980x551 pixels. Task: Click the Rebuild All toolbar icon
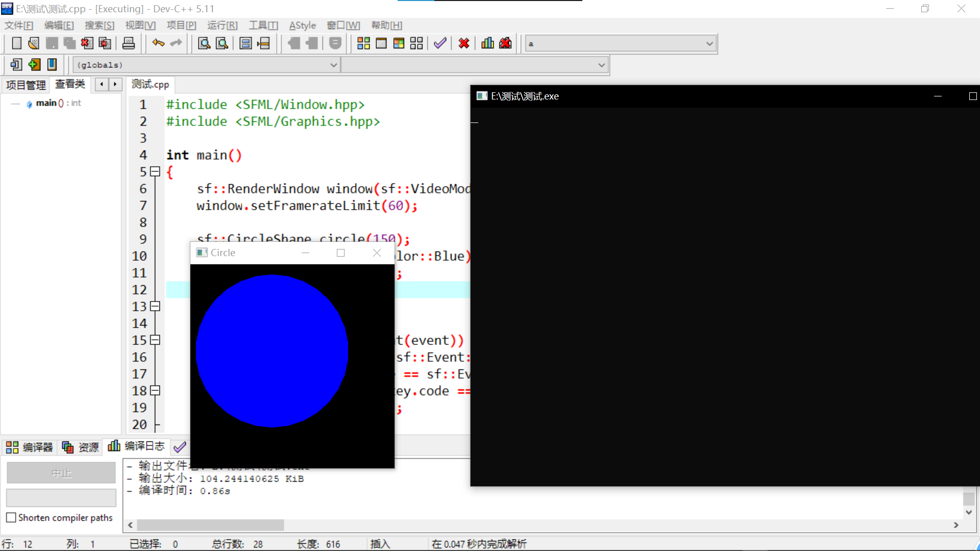(416, 43)
